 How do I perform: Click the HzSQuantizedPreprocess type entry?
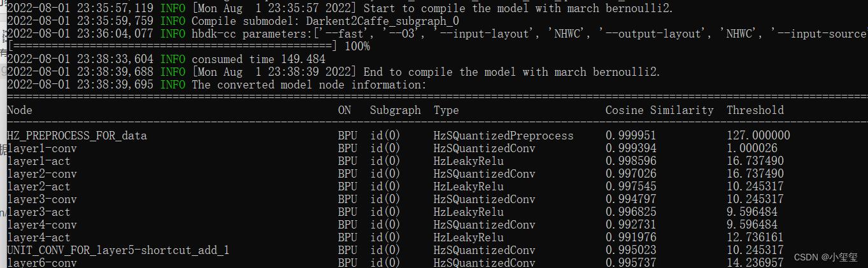click(x=503, y=136)
